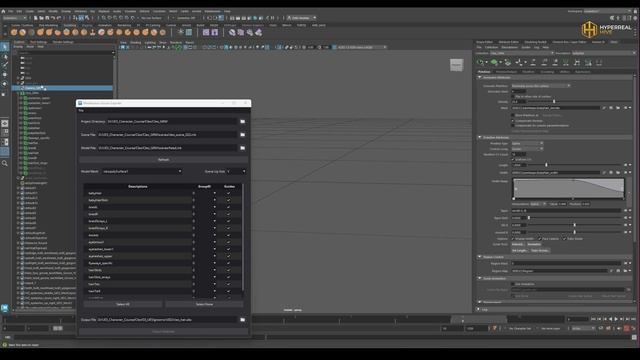Click the Output File path field
The image size is (640, 360).
167,320
